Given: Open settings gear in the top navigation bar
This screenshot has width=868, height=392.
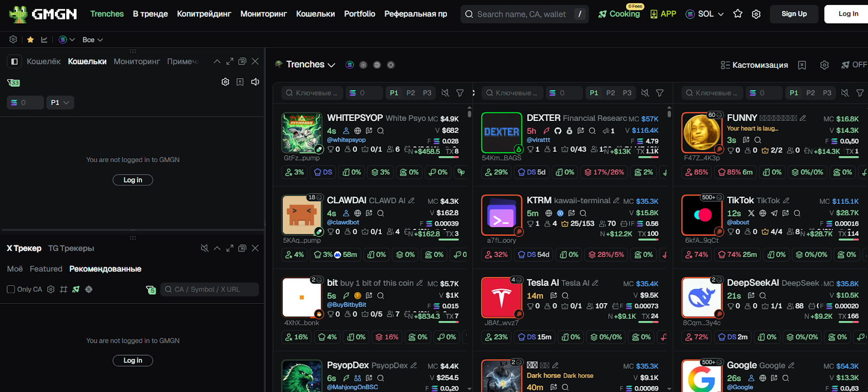Looking at the screenshot, I should coord(756,14).
